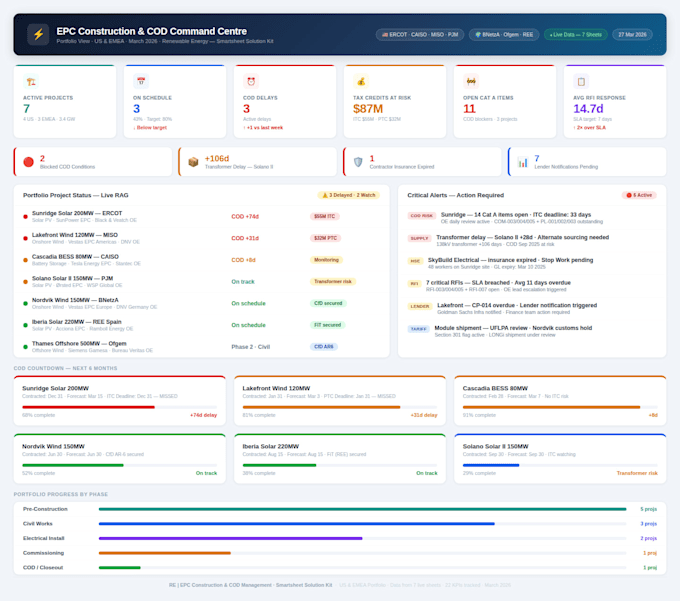
Task: Click the COD +74d status for Sunridge
Action: (245, 216)
